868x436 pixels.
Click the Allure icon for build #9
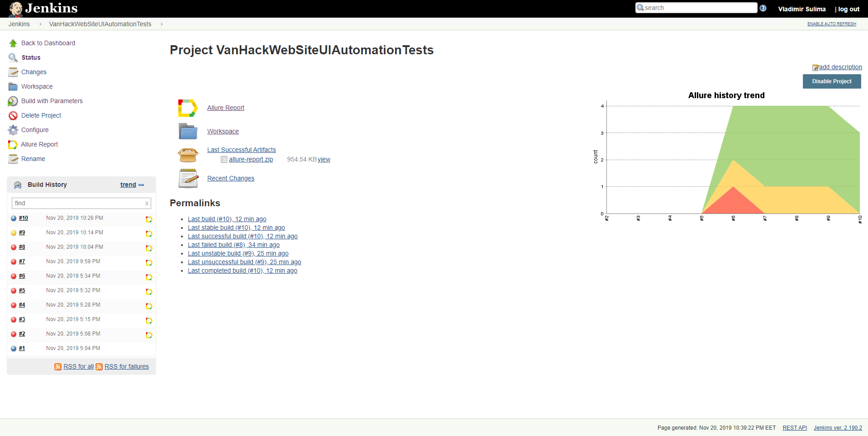click(148, 234)
